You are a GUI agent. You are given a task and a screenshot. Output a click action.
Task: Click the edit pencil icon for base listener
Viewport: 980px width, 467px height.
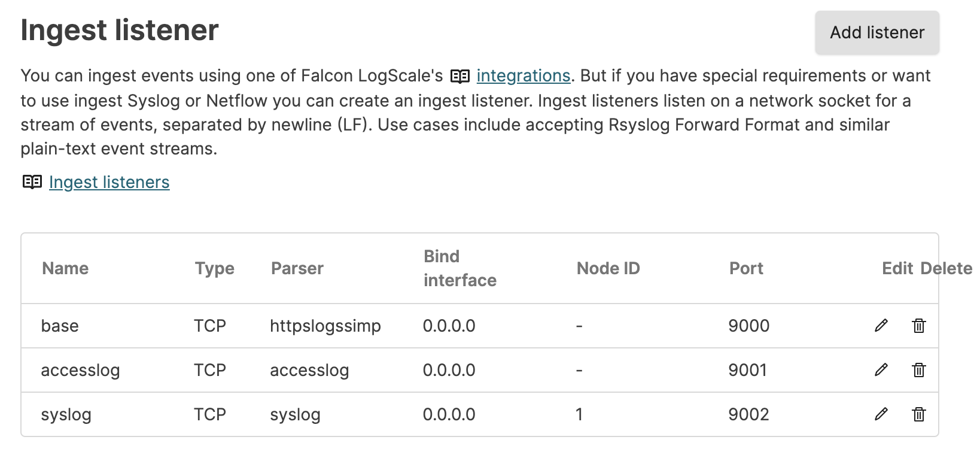coord(880,326)
